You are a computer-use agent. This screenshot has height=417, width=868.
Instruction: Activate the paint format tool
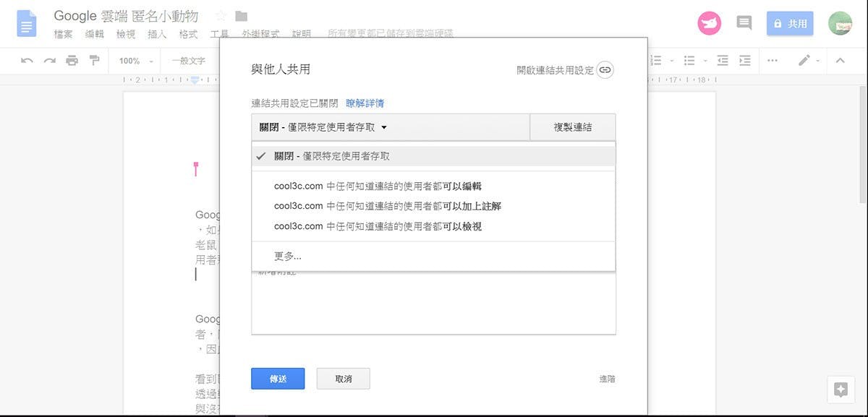coord(94,61)
